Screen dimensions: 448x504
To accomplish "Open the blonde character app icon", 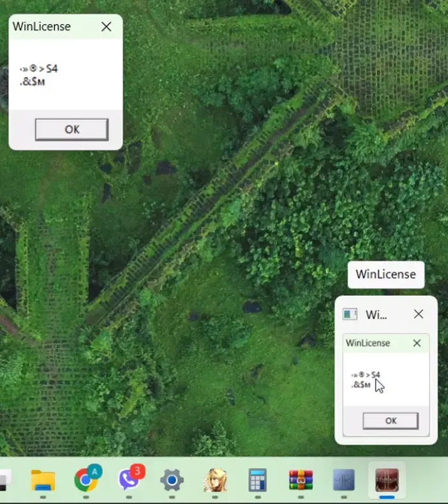I will click(x=215, y=480).
